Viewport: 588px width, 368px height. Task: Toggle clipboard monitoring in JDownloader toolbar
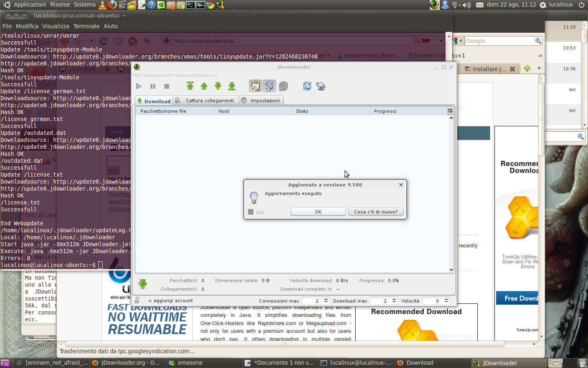pos(255,86)
